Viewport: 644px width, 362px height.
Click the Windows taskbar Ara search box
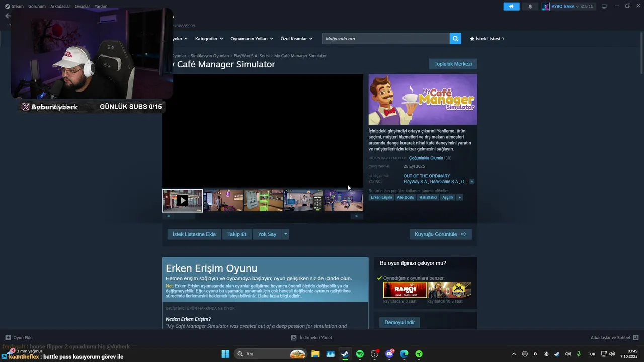(271, 354)
